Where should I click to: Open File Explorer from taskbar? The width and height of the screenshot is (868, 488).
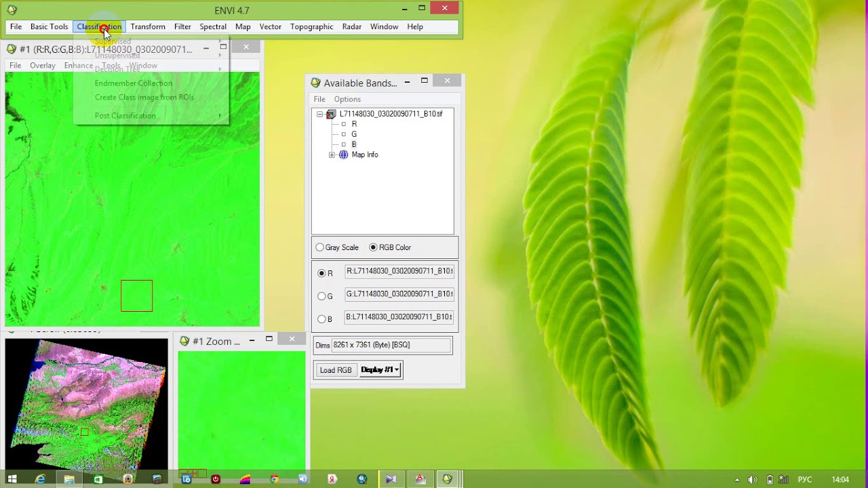point(69,479)
